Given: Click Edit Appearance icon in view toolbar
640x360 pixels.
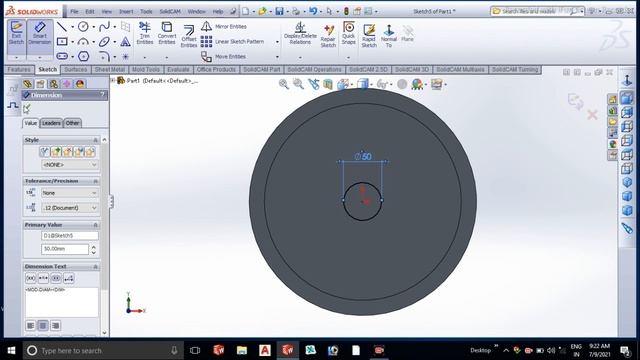Looking at the screenshot, I should (x=417, y=84).
